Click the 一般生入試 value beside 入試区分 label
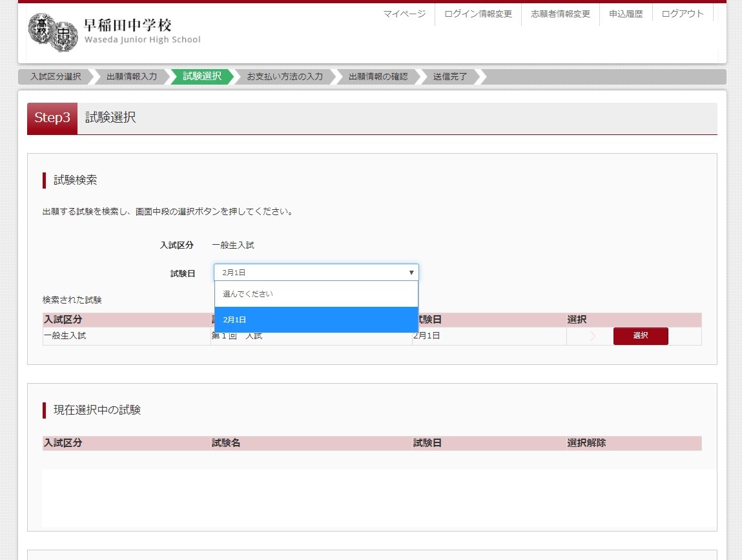 point(233,245)
